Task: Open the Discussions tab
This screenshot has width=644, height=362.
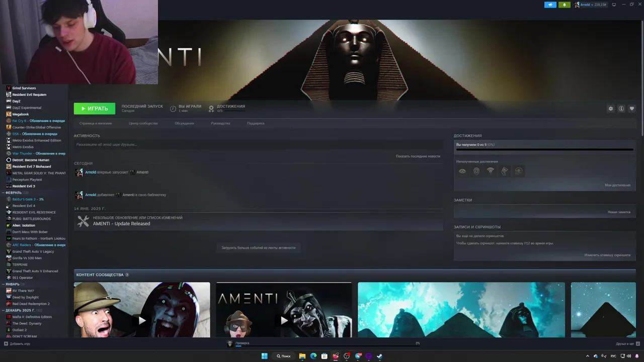Action: 184,123
